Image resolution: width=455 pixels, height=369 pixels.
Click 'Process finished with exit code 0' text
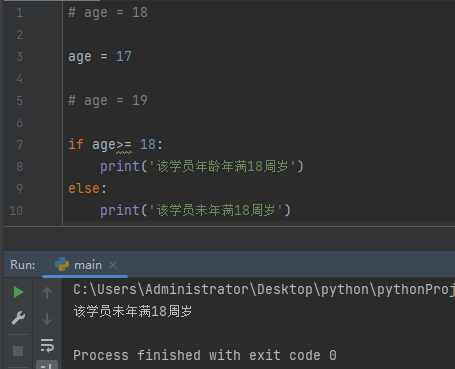click(x=205, y=355)
